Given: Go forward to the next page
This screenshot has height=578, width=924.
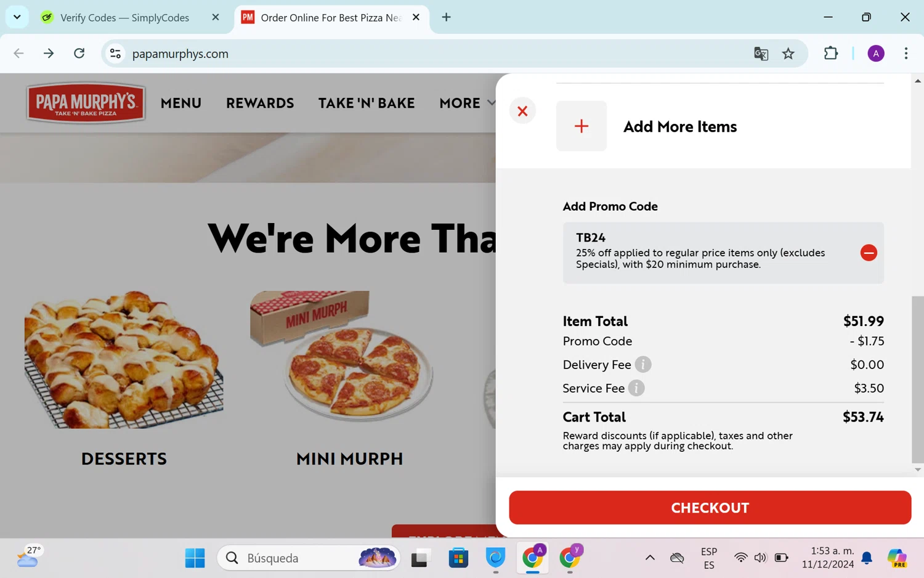Looking at the screenshot, I should tap(49, 54).
